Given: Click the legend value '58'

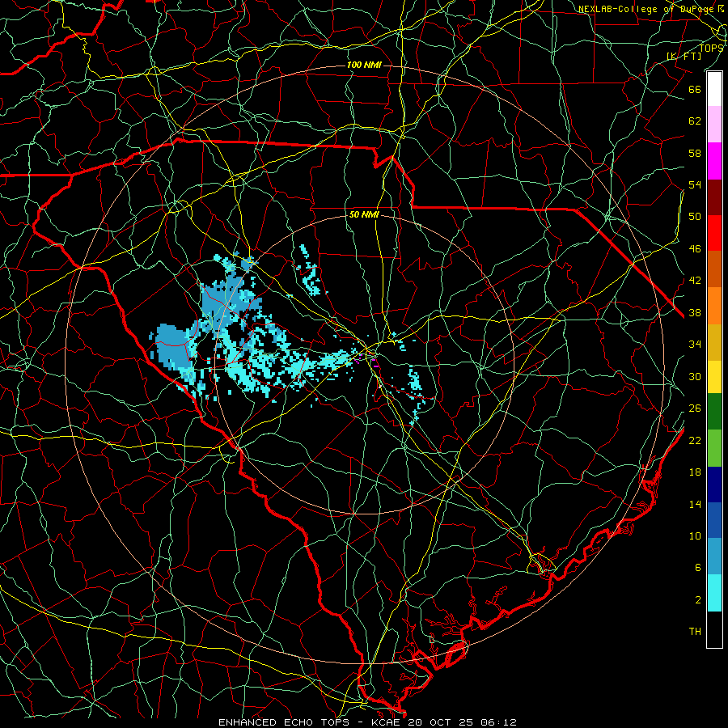Looking at the screenshot, I should pyautogui.click(x=695, y=153).
